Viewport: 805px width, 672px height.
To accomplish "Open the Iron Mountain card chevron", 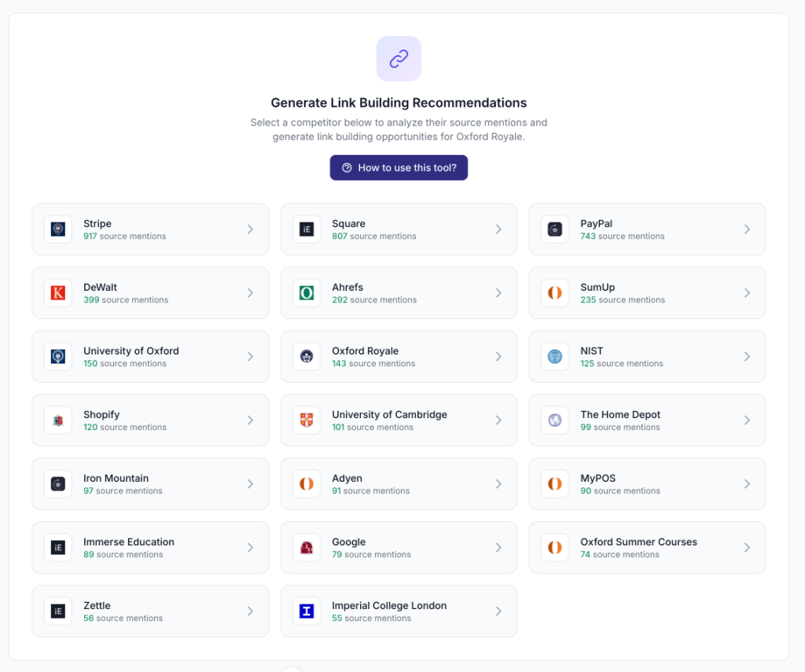I will coord(250,483).
